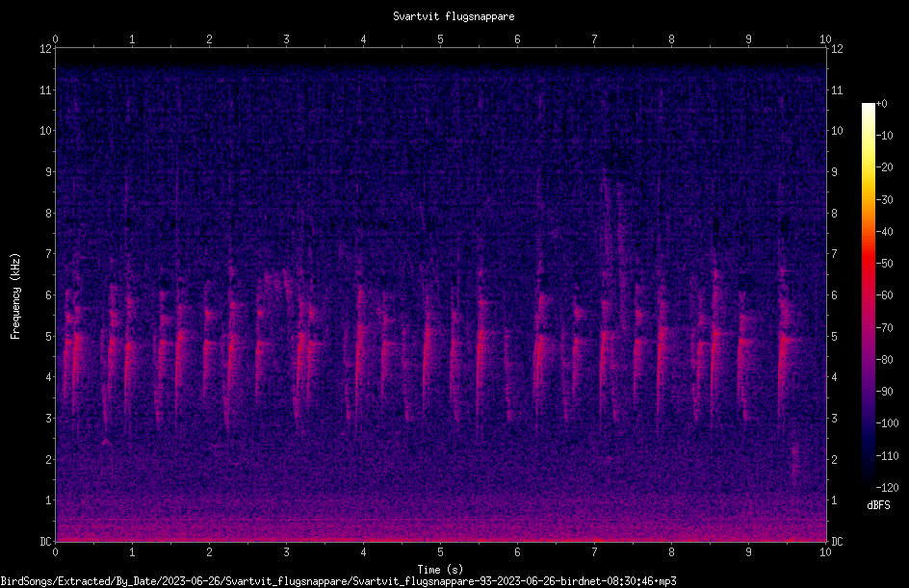Click the 'DC' label on right axis

tap(837, 541)
